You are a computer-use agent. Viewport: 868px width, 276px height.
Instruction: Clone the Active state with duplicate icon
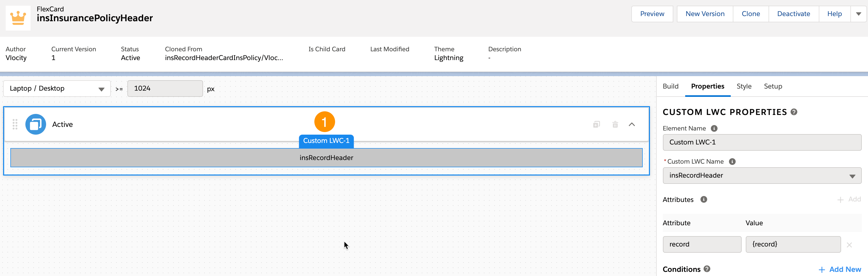point(596,124)
